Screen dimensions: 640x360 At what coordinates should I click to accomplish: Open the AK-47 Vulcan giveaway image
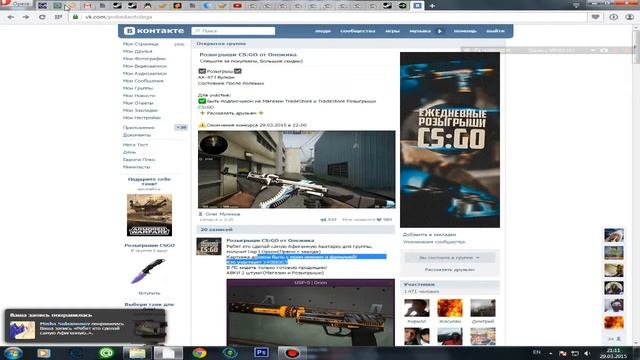pos(297,169)
